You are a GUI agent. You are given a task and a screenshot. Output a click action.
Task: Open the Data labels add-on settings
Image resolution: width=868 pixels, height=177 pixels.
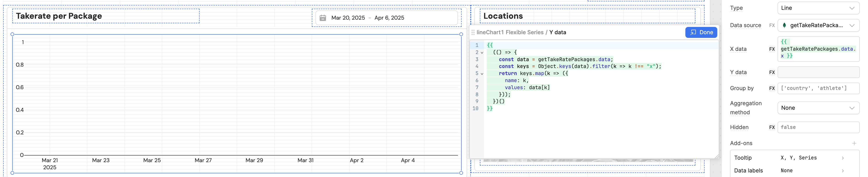point(794,171)
